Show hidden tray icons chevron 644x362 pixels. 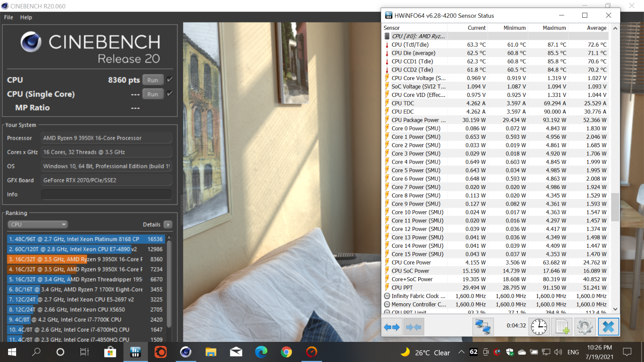click(461, 352)
